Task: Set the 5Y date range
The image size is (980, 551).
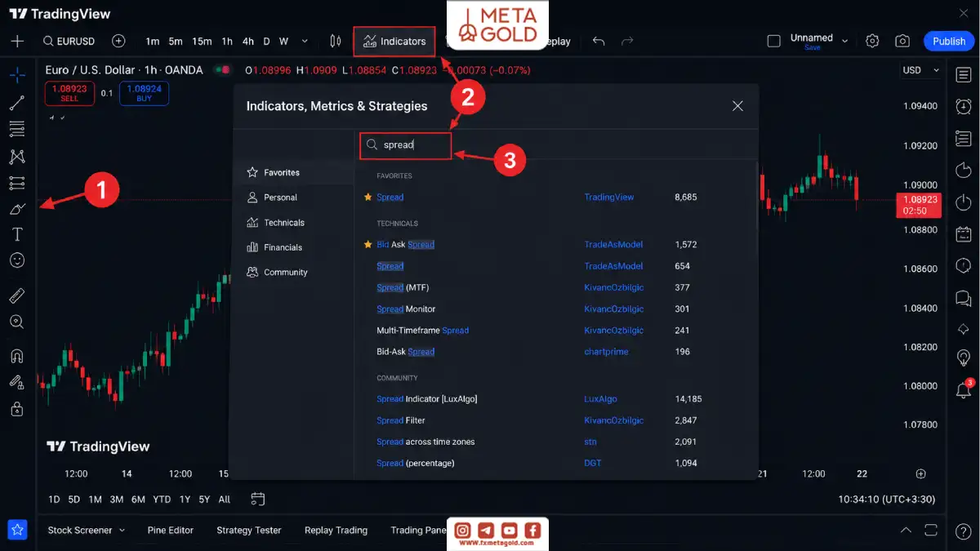Action: [204, 500]
